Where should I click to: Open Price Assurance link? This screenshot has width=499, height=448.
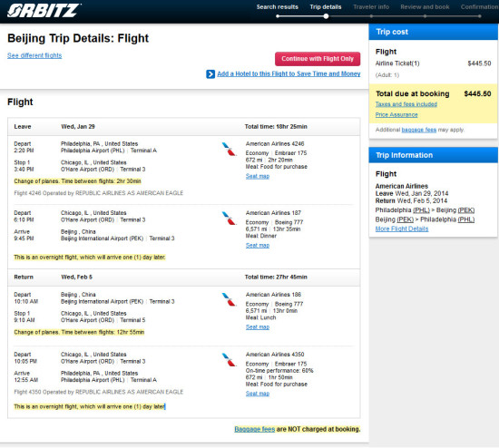tap(396, 114)
